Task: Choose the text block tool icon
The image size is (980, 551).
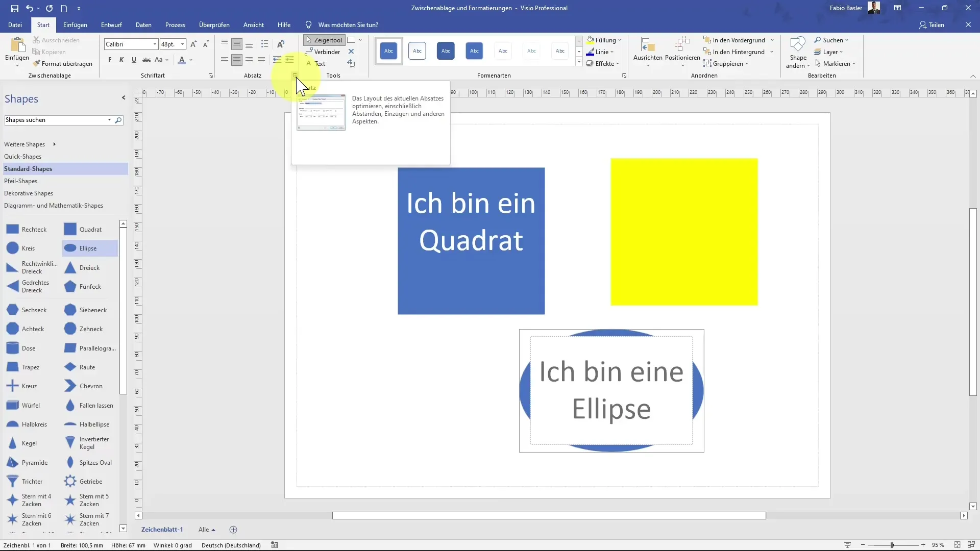Action: 351,64
